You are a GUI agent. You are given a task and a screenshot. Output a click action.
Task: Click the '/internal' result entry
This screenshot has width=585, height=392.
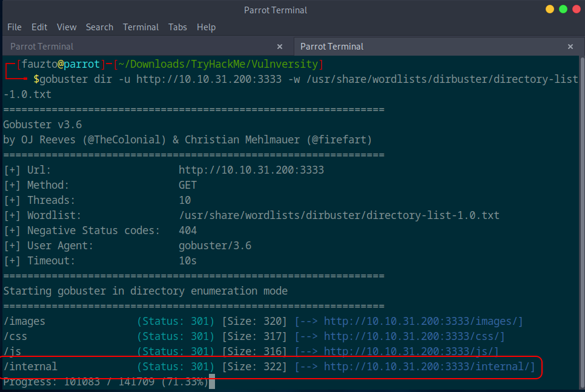[30, 367]
